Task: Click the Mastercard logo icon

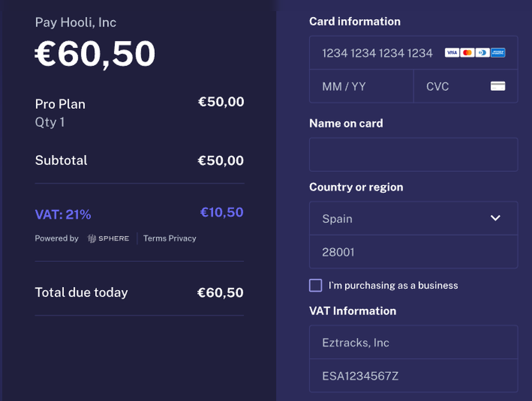Action: tap(467, 53)
